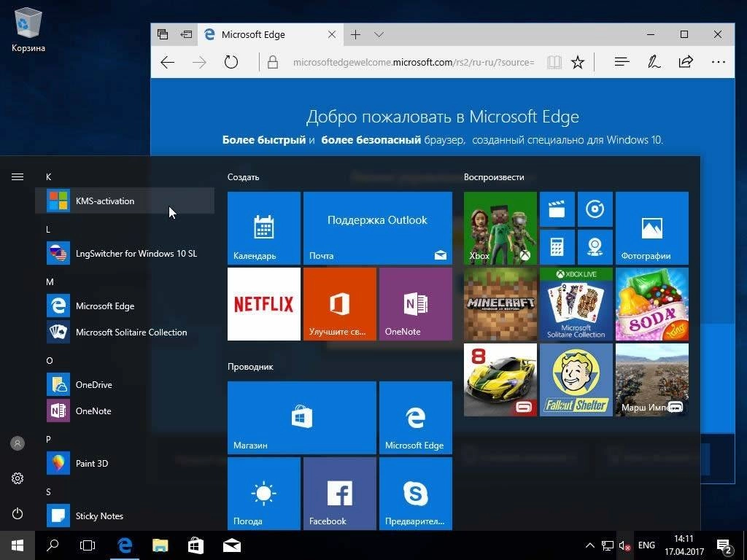Open the Groove Music small tile

595,209
